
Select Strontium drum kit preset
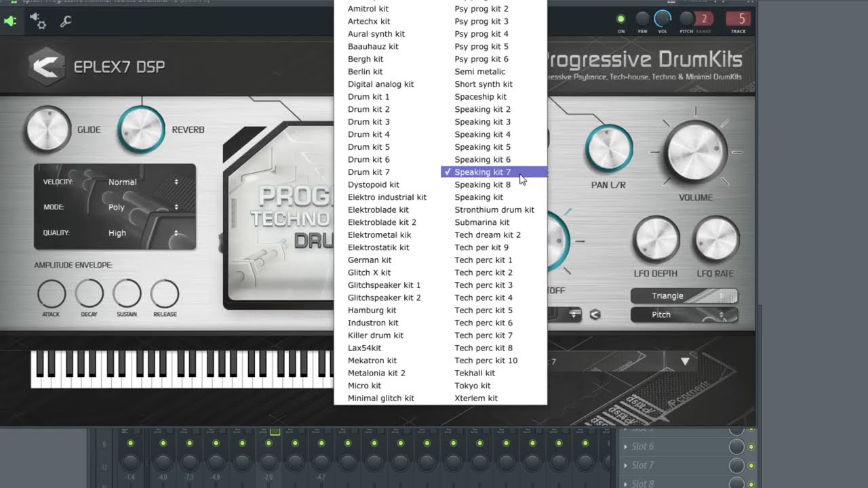point(494,209)
